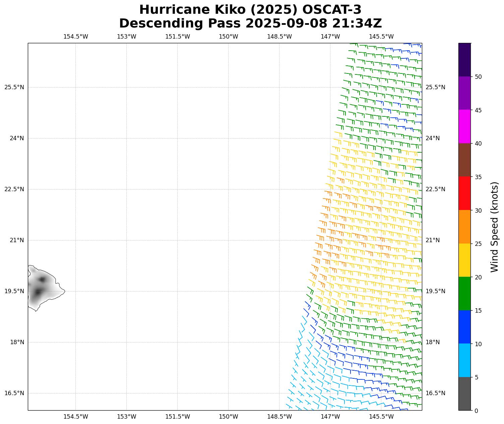Click the colorbar tick label 50
The image size is (504, 424).
click(x=478, y=77)
